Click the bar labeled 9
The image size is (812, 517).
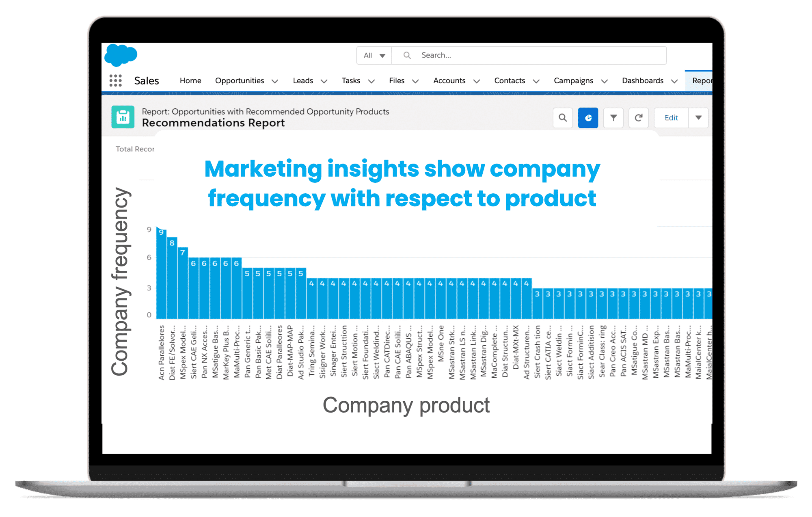pos(161,273)
